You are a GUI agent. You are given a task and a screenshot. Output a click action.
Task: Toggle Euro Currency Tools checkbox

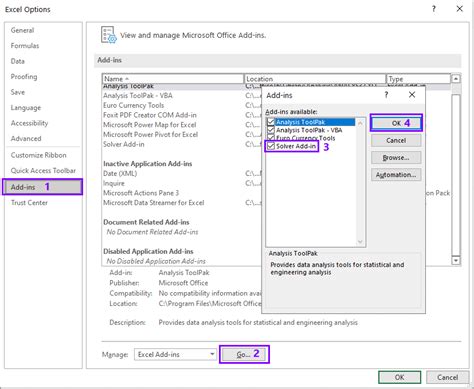click(x=271, y=138)
